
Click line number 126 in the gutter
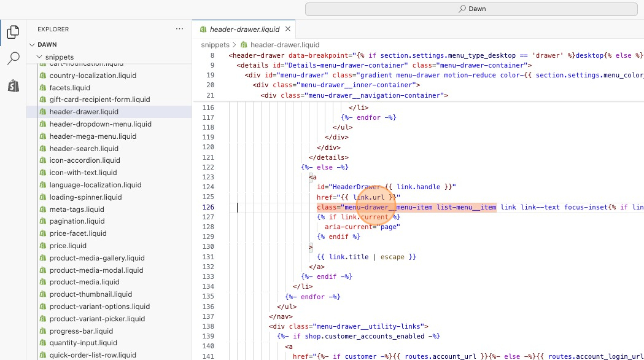point(208,207)
